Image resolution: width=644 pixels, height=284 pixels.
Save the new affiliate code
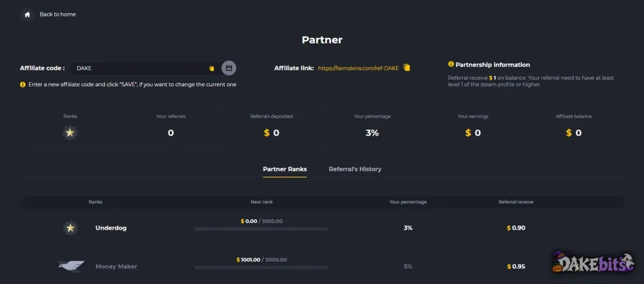229,68
